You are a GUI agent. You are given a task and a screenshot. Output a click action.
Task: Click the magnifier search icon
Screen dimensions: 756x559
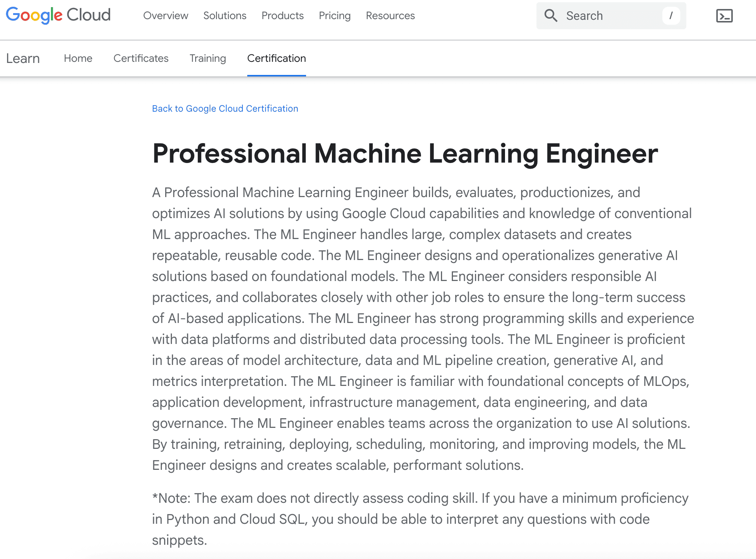tap(551, 15)
